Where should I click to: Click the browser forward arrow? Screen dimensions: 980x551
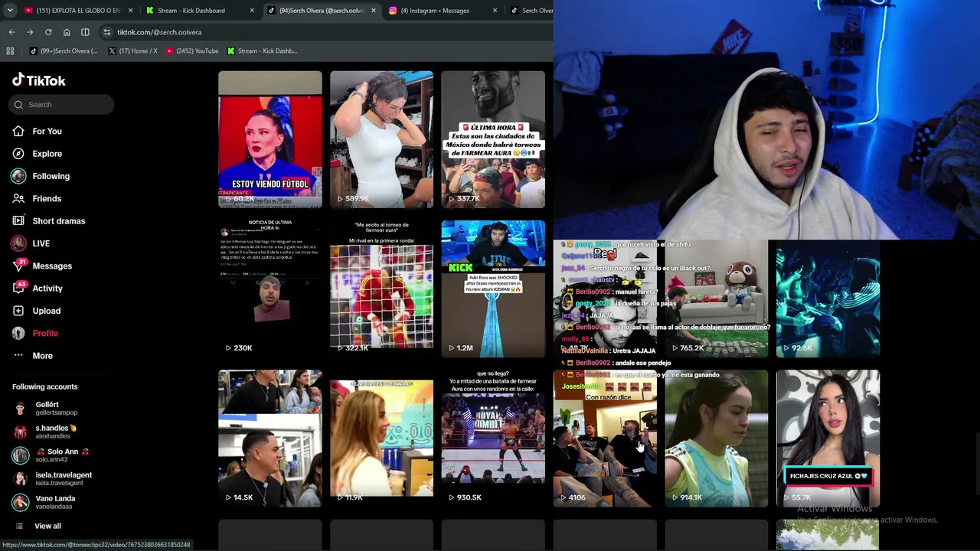click(x=30, y=32)
